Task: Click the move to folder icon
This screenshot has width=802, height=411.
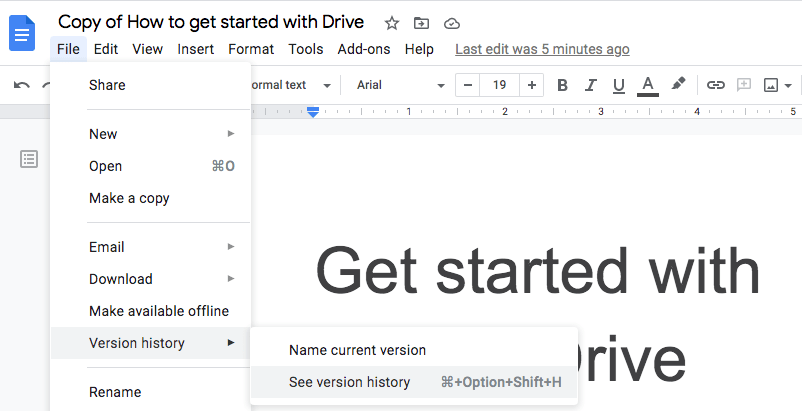Action: pos(421,23)
